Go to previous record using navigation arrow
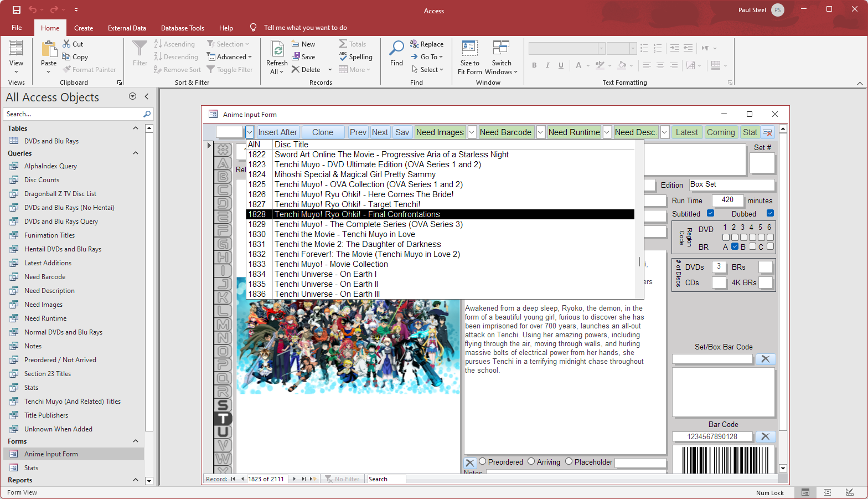 242,479
